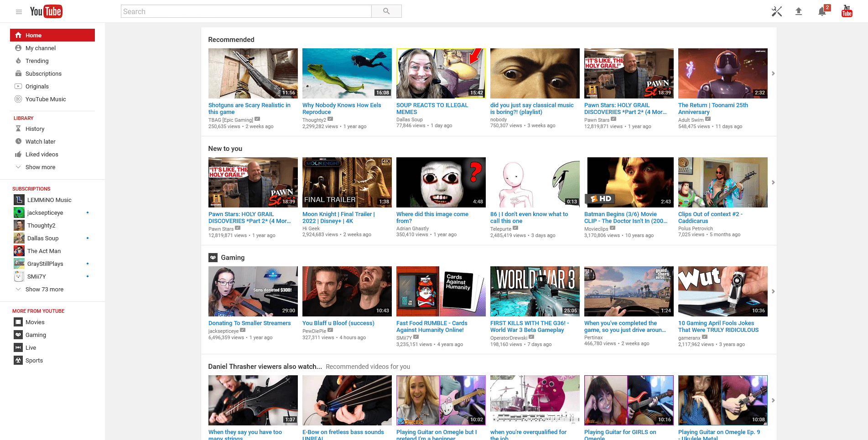Click the Movies film icon

pyautogui.click(x=18, y=322)
